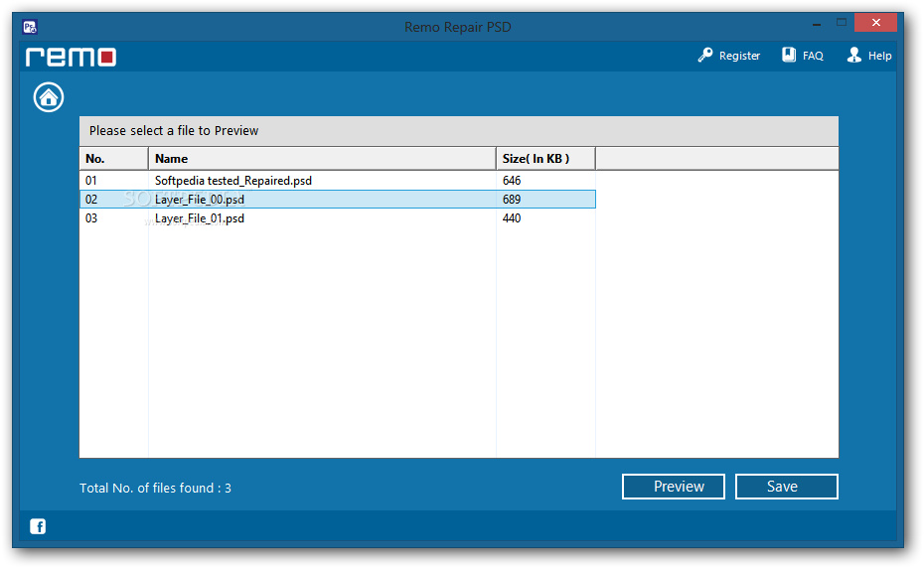Click row number 03

(x=91, y=218)
